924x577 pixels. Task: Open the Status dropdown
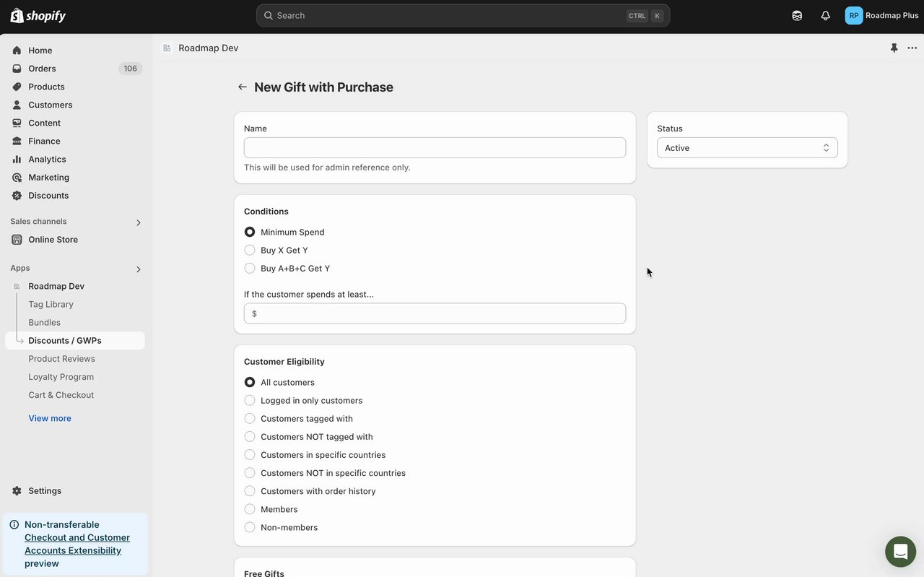point(747,148)
